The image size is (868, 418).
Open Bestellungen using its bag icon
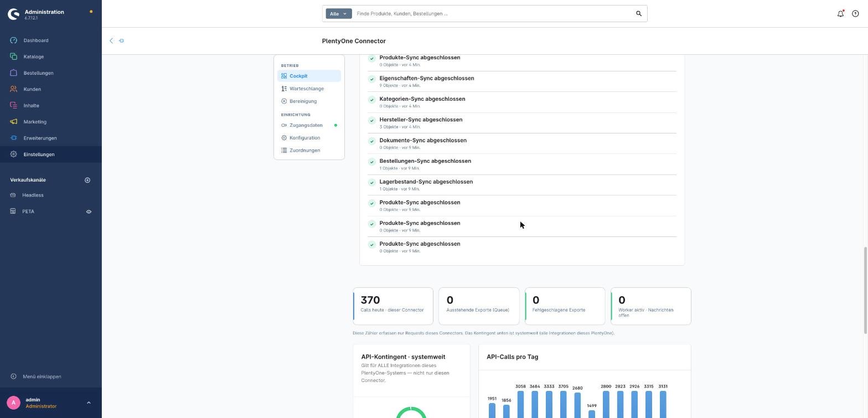tap(13, 73)
